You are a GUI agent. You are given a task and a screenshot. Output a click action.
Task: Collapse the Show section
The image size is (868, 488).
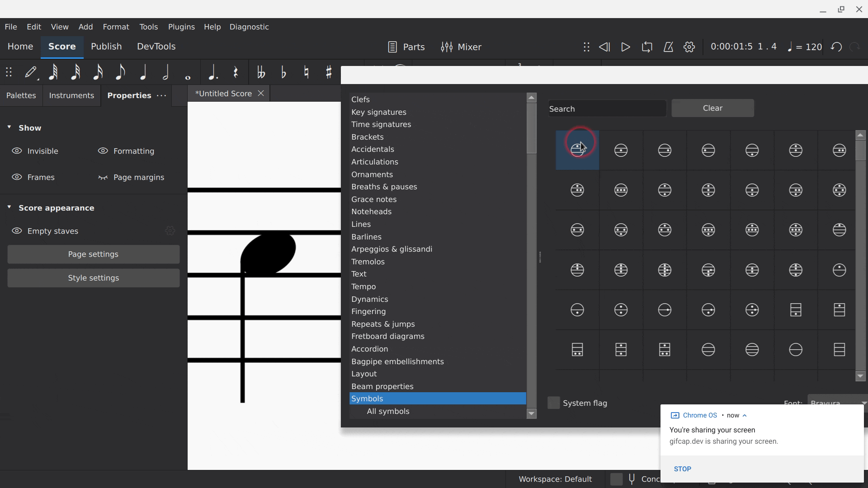point(9,127)
